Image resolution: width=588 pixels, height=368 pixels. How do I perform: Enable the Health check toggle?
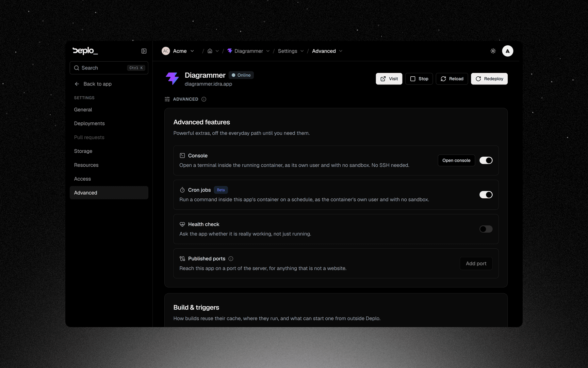pyautogui.click(x=486, y=229)
